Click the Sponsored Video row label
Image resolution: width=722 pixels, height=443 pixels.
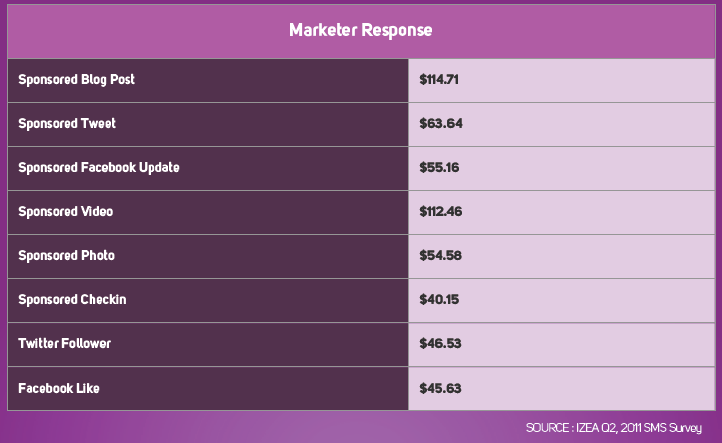point(66,212)
